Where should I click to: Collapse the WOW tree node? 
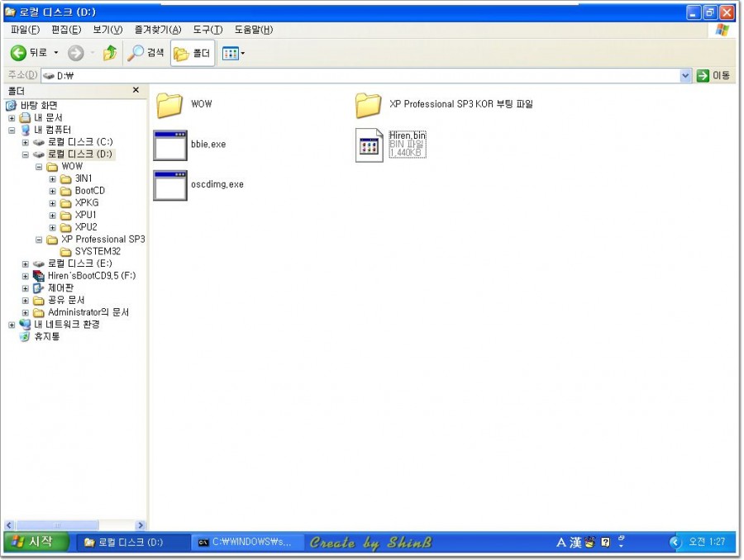tap(39, 167)
